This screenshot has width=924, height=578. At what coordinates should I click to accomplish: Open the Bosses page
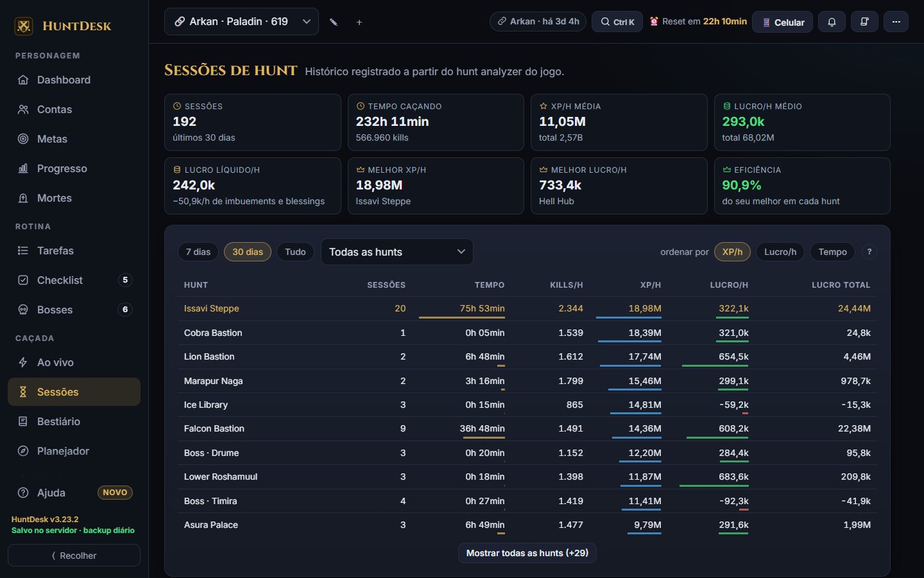[74, 310]
